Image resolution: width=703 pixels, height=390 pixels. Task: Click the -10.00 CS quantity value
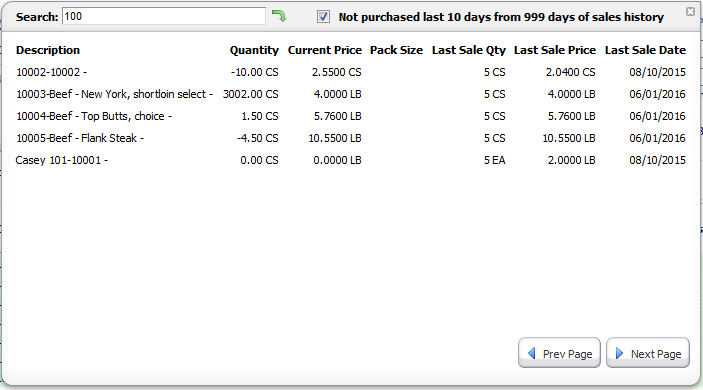point(254,72)
